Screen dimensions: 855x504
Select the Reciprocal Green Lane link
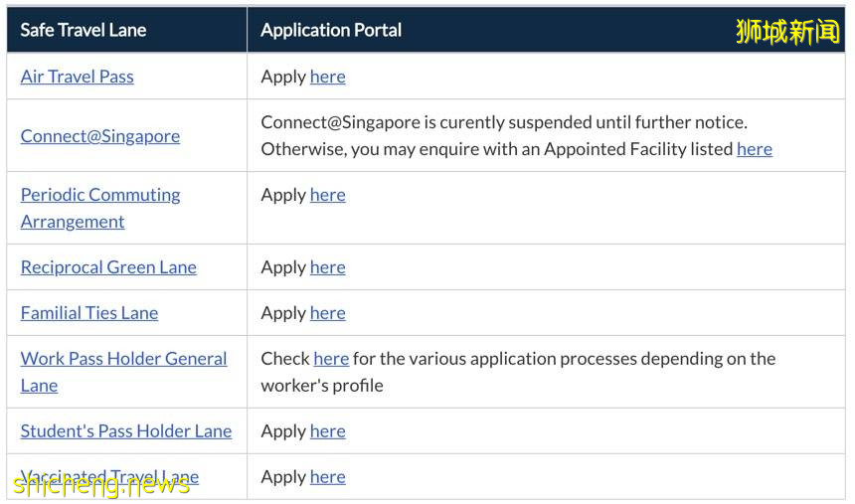click(x=108, y=267)
